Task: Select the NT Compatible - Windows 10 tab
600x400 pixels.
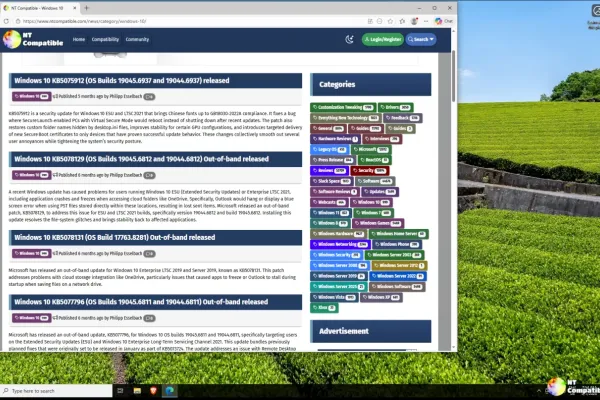Action: pyautogui.click(x=40, y=8)
